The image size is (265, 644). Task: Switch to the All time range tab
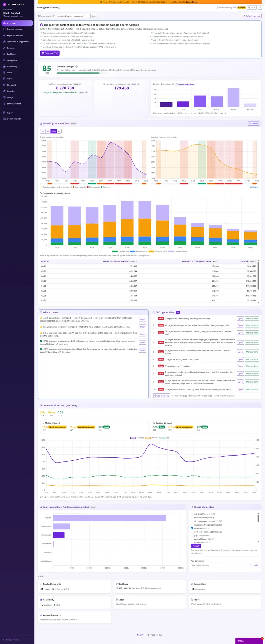click(59, 131)
